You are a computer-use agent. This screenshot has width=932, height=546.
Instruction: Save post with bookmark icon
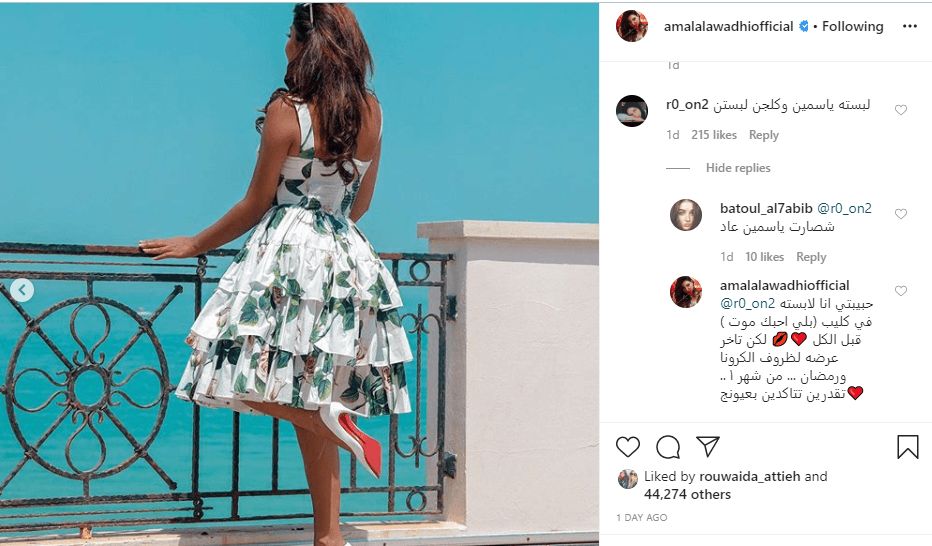[908, 447]
